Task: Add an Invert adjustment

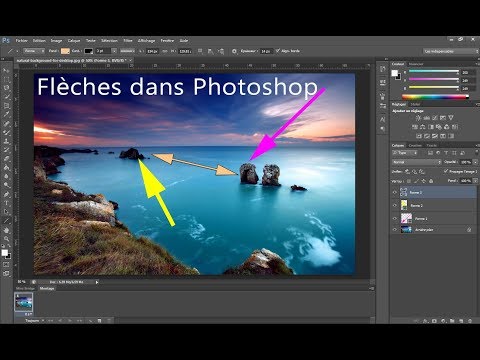Action: pos(419,136)
